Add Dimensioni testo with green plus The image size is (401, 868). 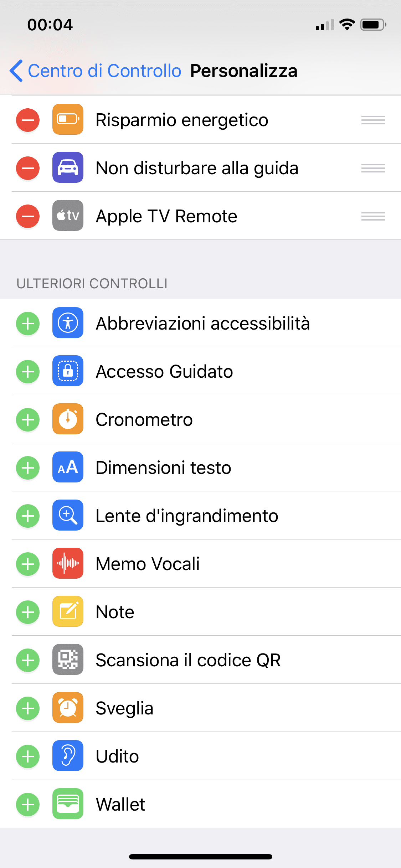(28, 468)
